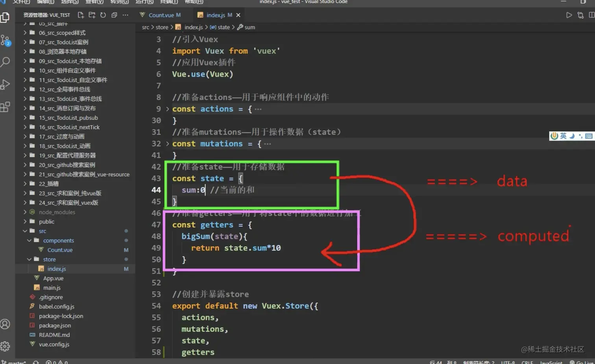Open the input method soft keyboard icon
This screenshot has width=595, height=364.
click(589, 136)
